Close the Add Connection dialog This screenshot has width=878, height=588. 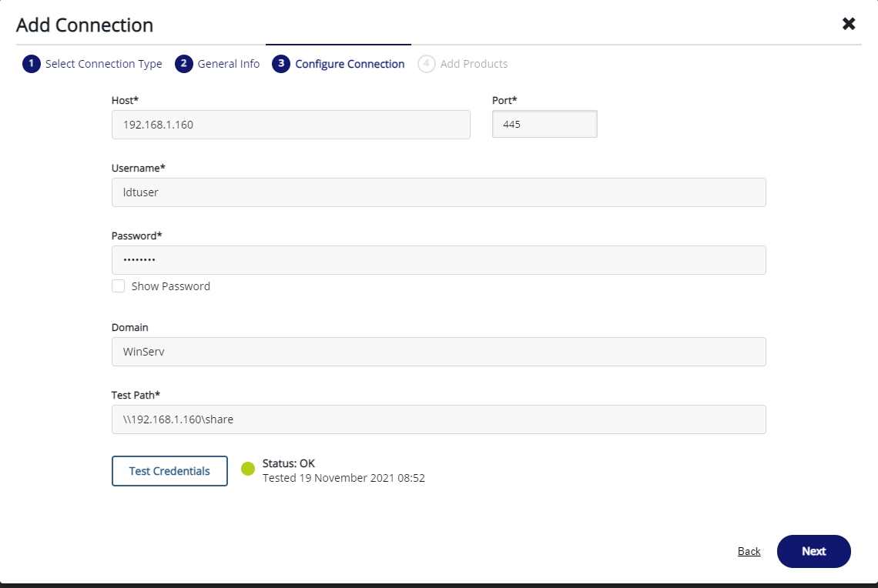click(849, 24)
